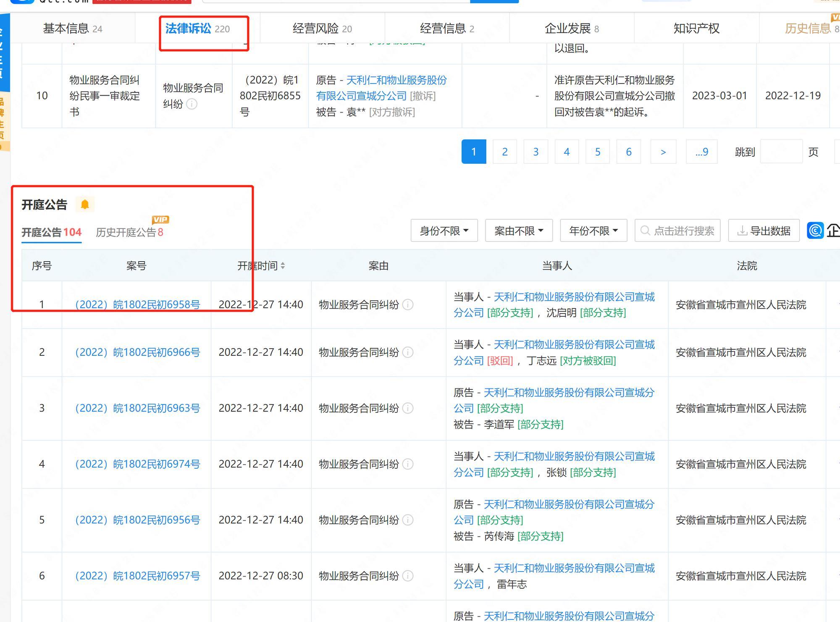Click info icon beside row 1 物业服务合同纠纷

click(407, 304)
